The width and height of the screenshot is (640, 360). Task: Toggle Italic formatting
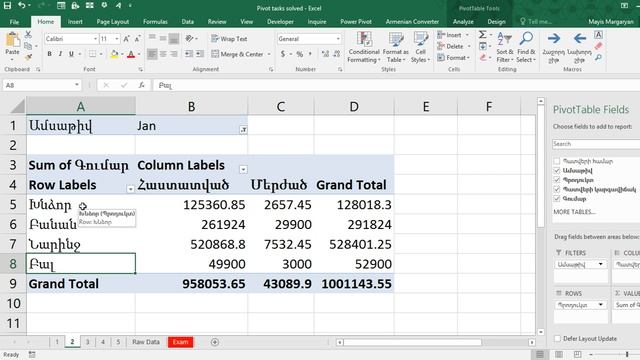coord(60,54)
